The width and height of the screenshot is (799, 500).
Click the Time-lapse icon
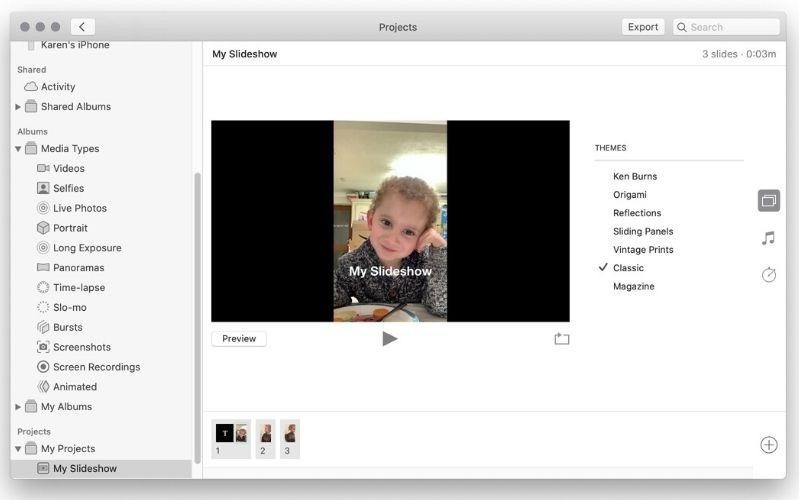pos(43,287)
